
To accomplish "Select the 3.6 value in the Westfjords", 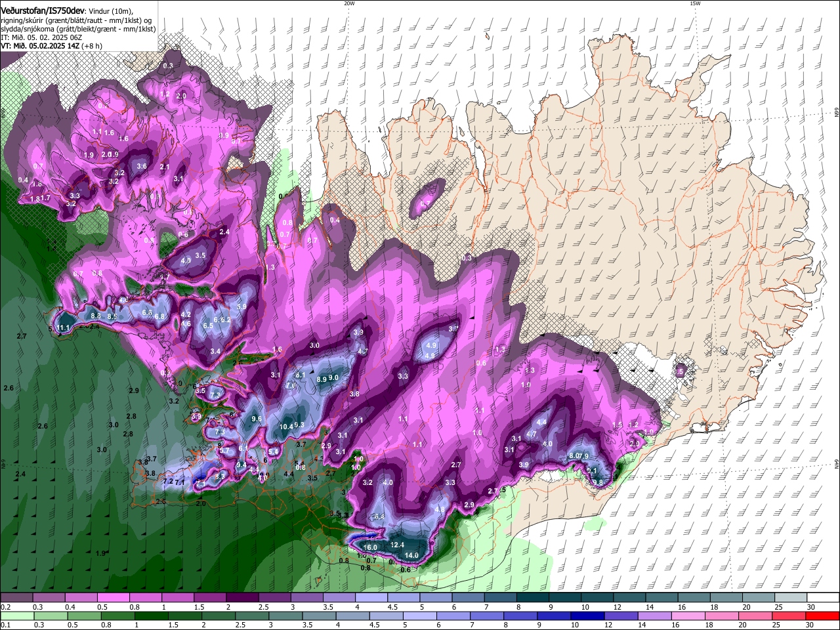I will tap(141, 167).
